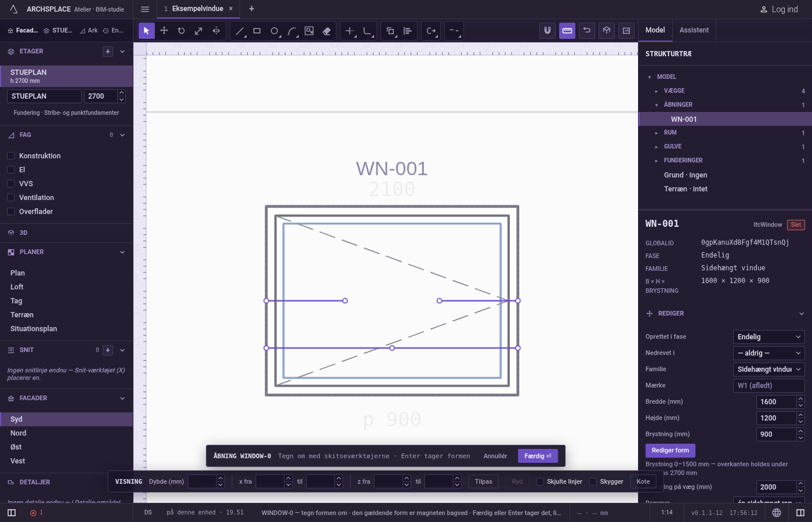Click the Rediger form button
Image resolution: width=812 pixels, height=522 pixels.
(x=670, y=451)
